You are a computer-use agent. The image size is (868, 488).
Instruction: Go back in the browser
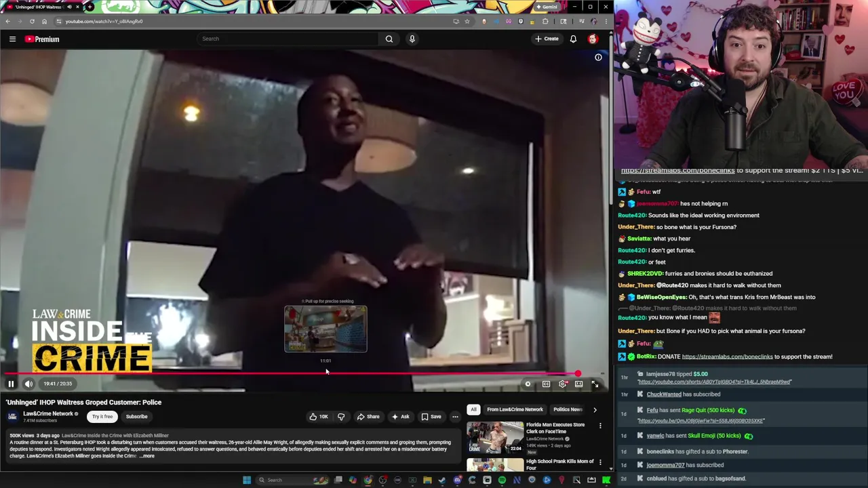[7, 21]
